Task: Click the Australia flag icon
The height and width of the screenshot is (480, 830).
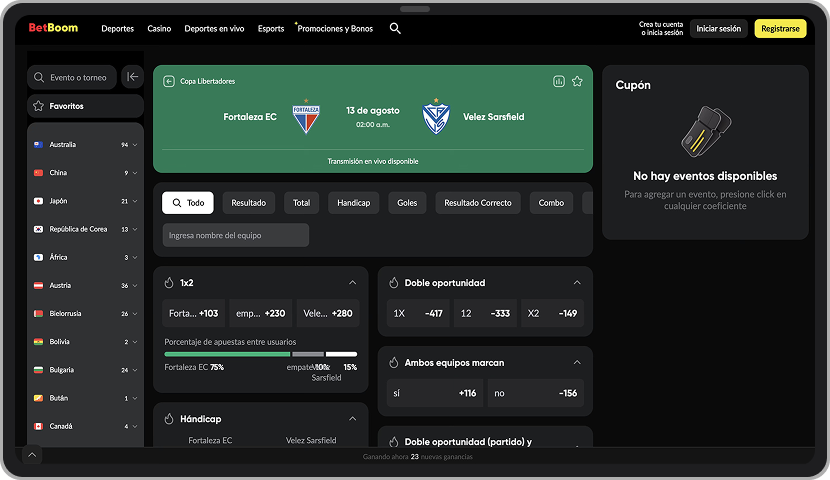Action: coord(38,144)
